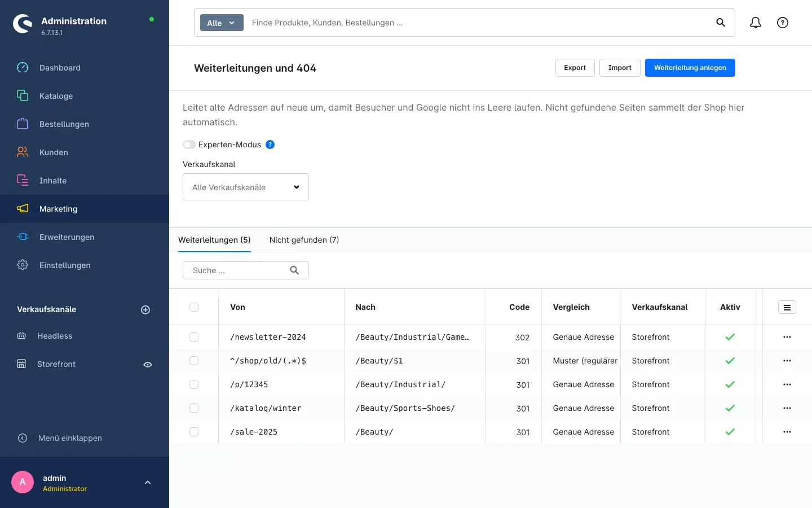
Task: Switch to Nicht gefunden (7) tab
Action: [304, 240]
